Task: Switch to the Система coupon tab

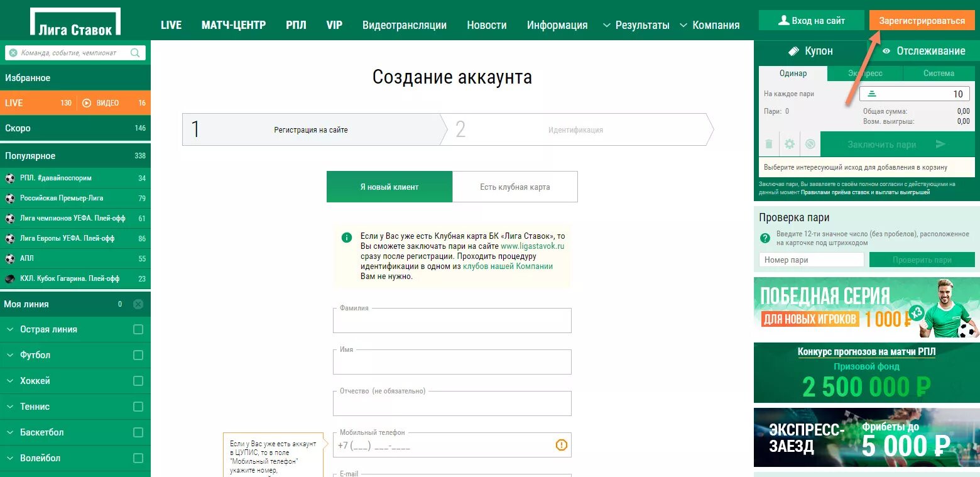Action: [x=939, y=74]
